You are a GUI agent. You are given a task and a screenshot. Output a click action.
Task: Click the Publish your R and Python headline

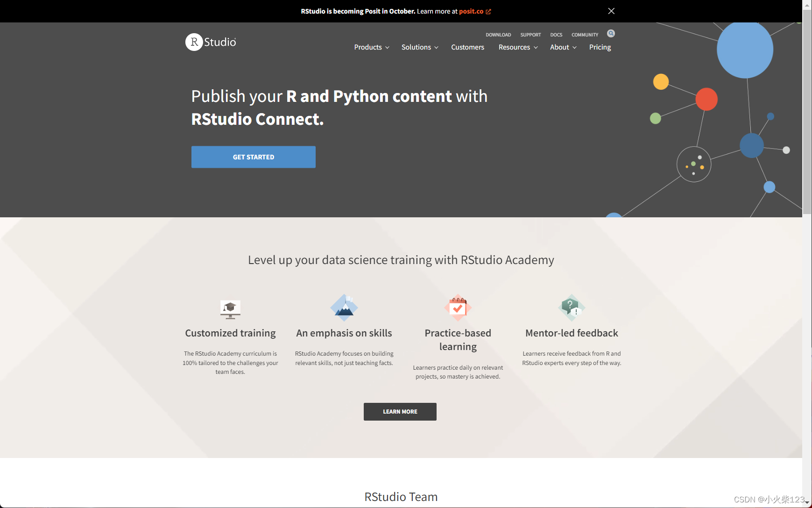tap(339, 107)
